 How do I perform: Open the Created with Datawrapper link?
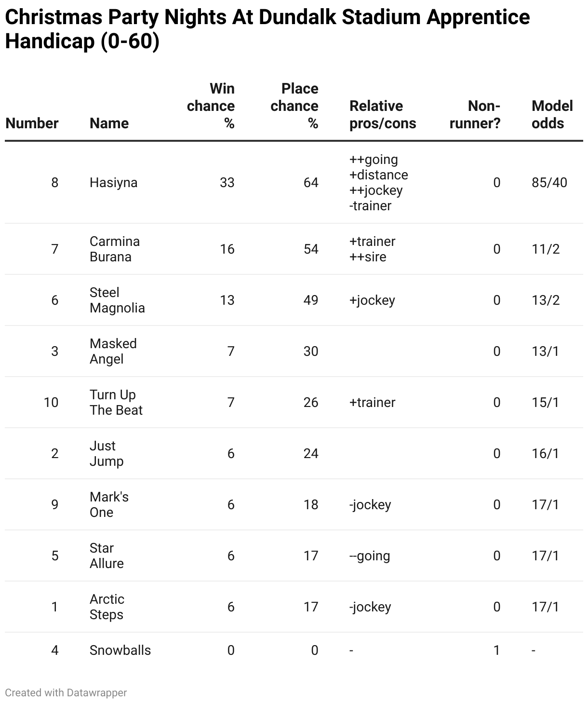pos(66,693)
